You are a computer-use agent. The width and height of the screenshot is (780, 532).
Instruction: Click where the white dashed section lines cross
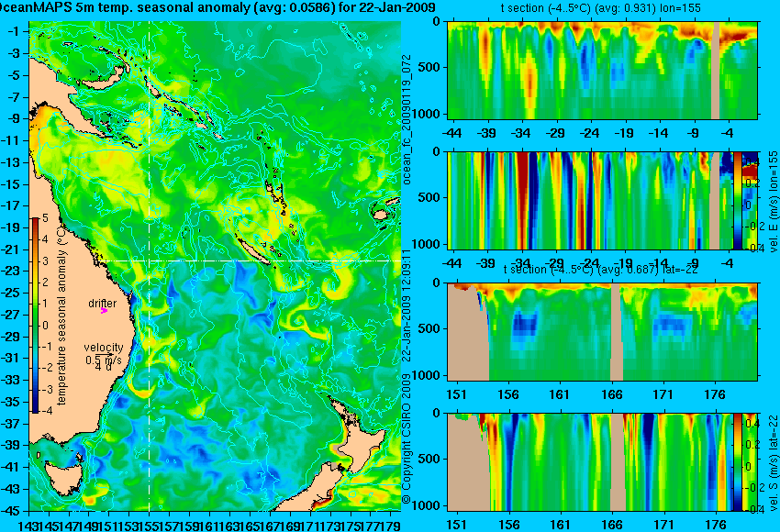tap(150, 260)
